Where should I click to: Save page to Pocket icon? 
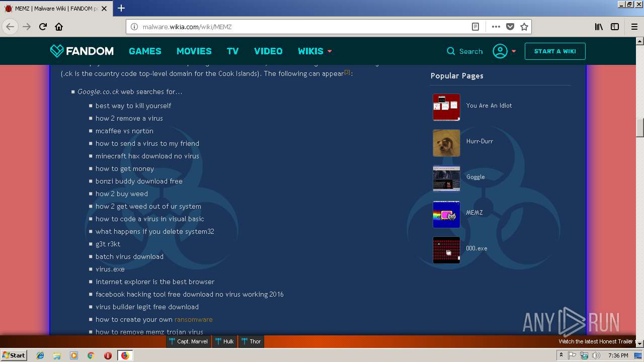(510, 27)
